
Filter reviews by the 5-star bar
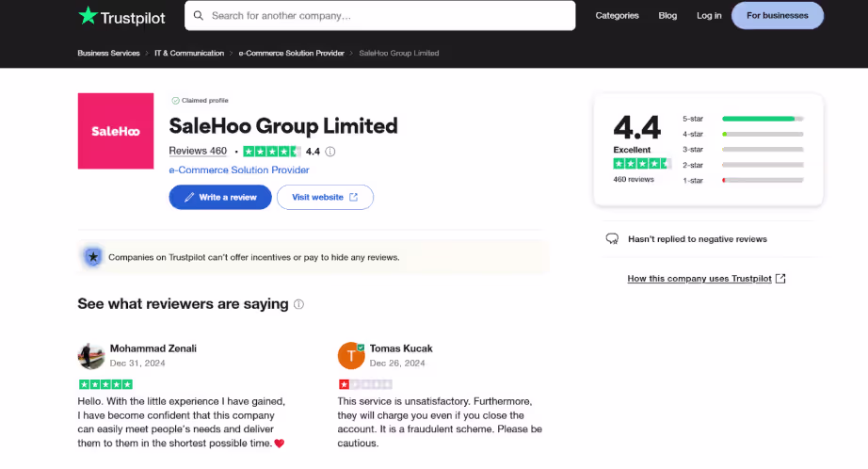coord(763,119)
